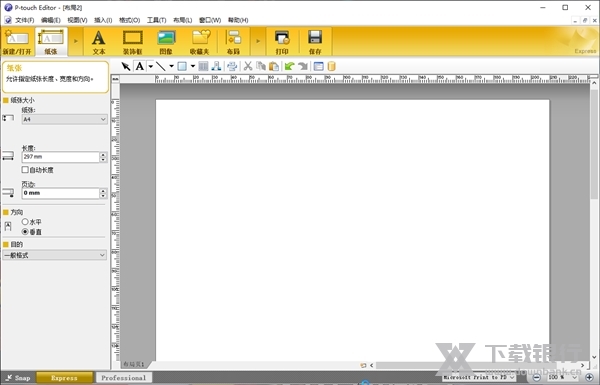Toggle the properties panel toolbar icon

tap(318, 66)
